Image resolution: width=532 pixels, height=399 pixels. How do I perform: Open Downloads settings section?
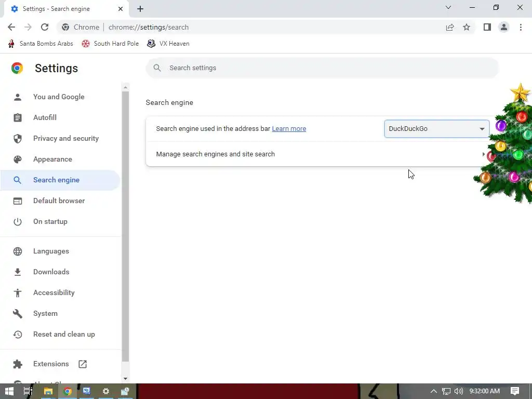tap(60, 272)
